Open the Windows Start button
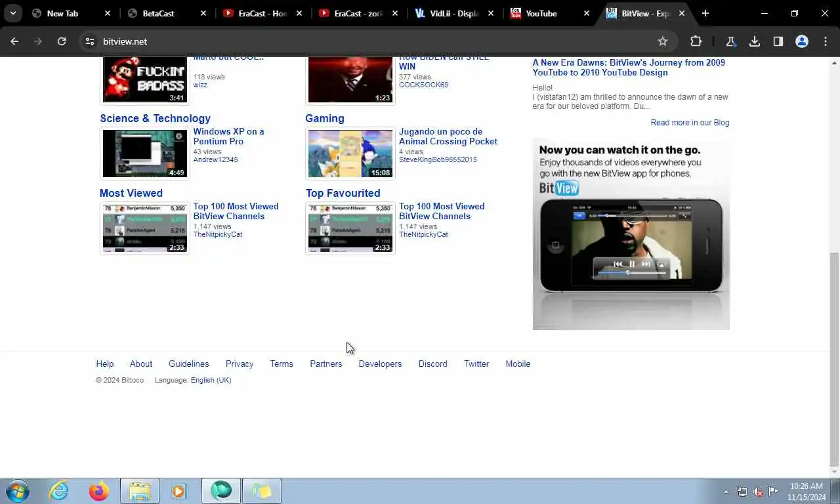The height and width of the screenshot is (504, 840). pos(18,491)
